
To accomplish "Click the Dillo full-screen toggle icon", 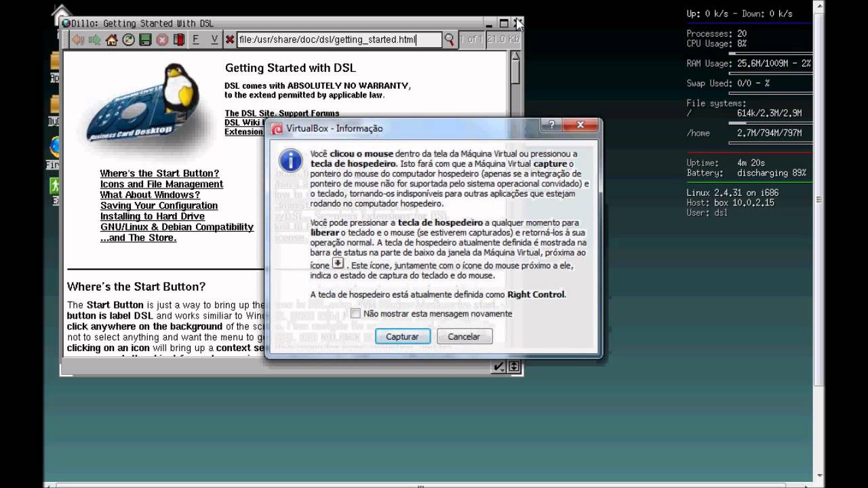I will (x=513, y=367).
